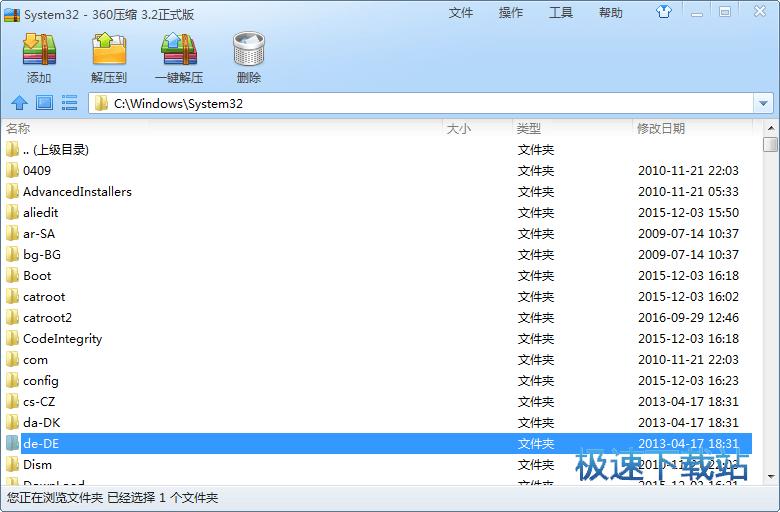Viewport: 780px width, 512px height.
Task: Select the .. (上级目录) parent folder entry
Action: [x=55, y=150]
